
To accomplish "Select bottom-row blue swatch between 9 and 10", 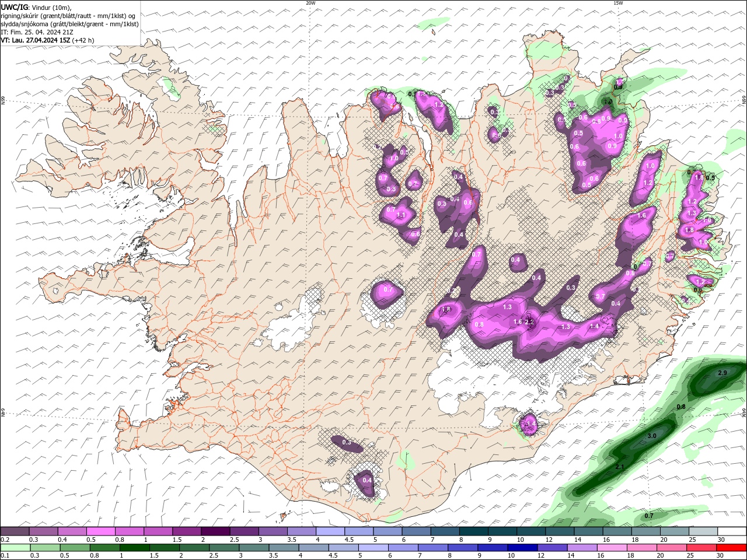I will click(x=492, y=547).
